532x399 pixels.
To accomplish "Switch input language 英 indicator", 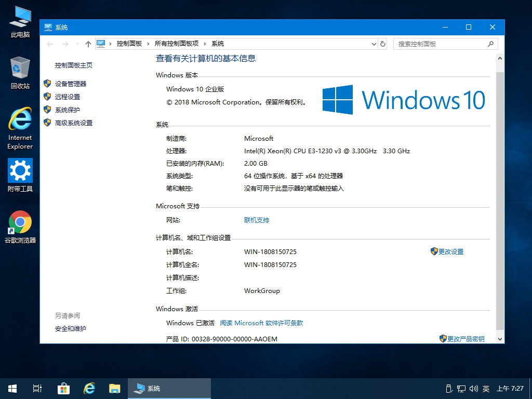I will click(x=486, y=389).
